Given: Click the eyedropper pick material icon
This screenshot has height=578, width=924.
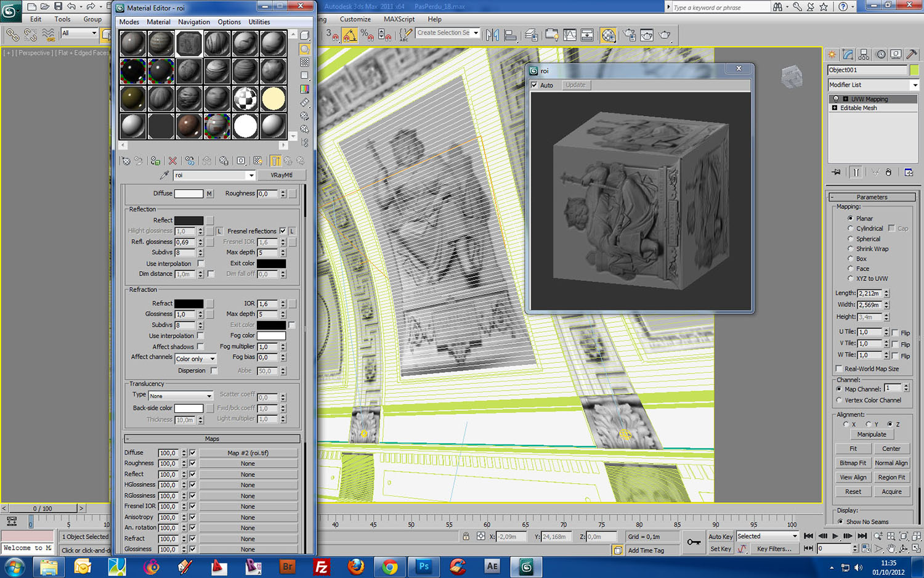Looking at the screenshot, I should point(164,176).
